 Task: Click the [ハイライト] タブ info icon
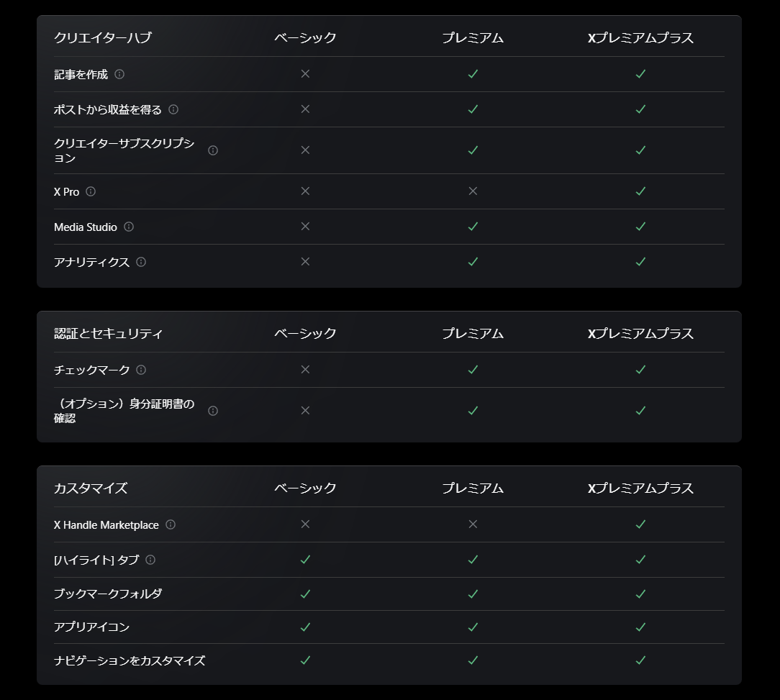pyautogui.click(x=150, y=560)
